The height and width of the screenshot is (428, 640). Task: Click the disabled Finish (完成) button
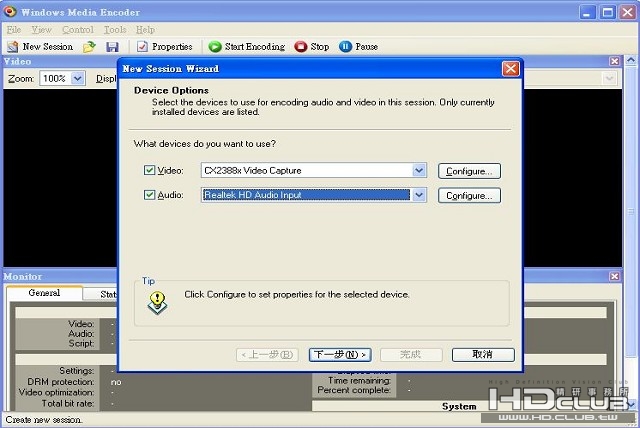pyautogui.click(x=411, y=355)
